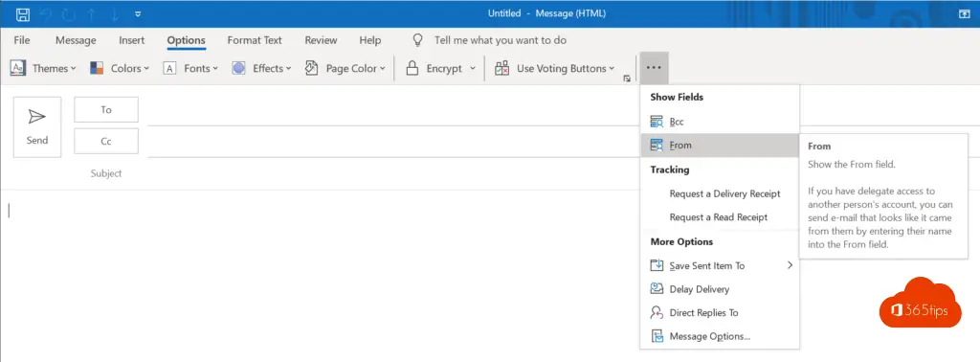Expand the Save Sent Item To submenu chevron
The width and height of the screenshot is (980, 362).
790,265
